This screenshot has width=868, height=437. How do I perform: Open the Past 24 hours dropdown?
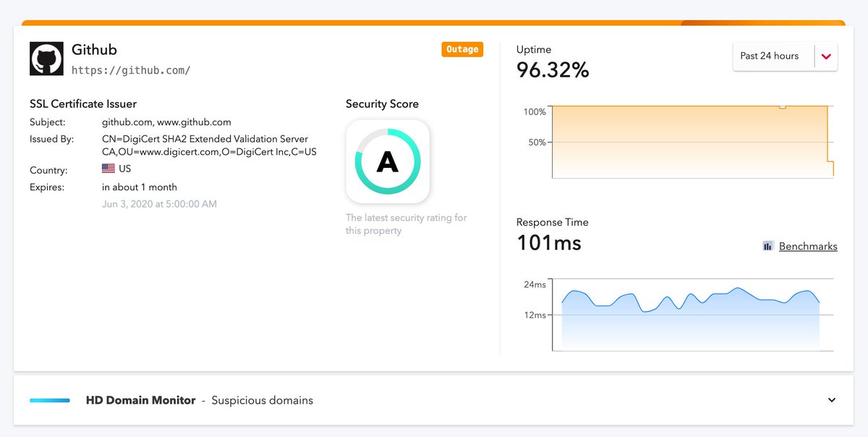[785, 56]
